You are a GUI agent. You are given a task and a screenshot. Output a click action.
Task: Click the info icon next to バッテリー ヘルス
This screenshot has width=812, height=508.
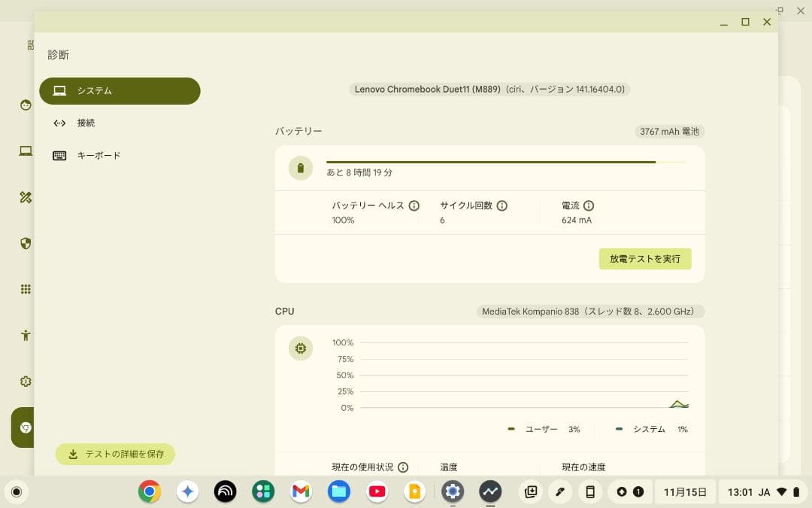point(414,205)
